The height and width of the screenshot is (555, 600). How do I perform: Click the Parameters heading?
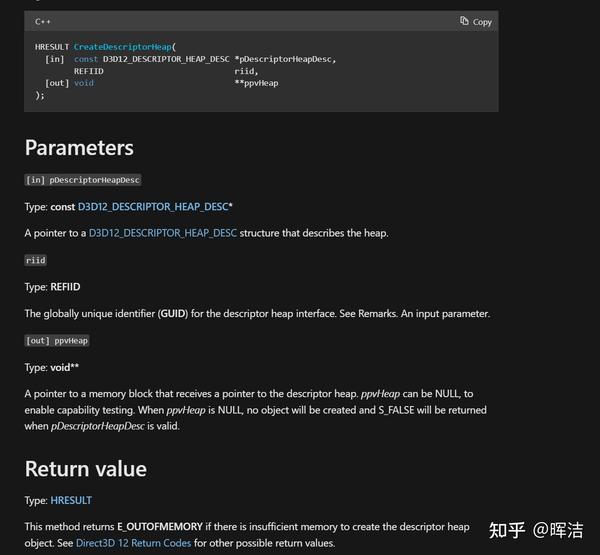click(x=79, y=148)
